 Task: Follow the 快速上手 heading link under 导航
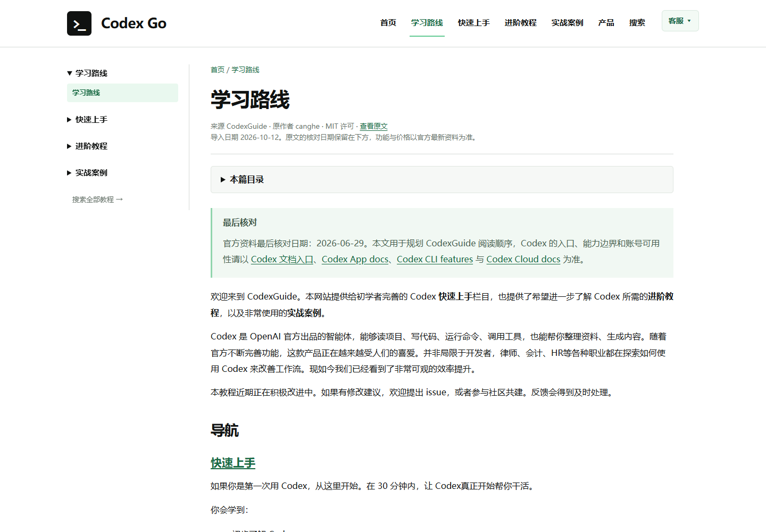(x=233, y=463)
